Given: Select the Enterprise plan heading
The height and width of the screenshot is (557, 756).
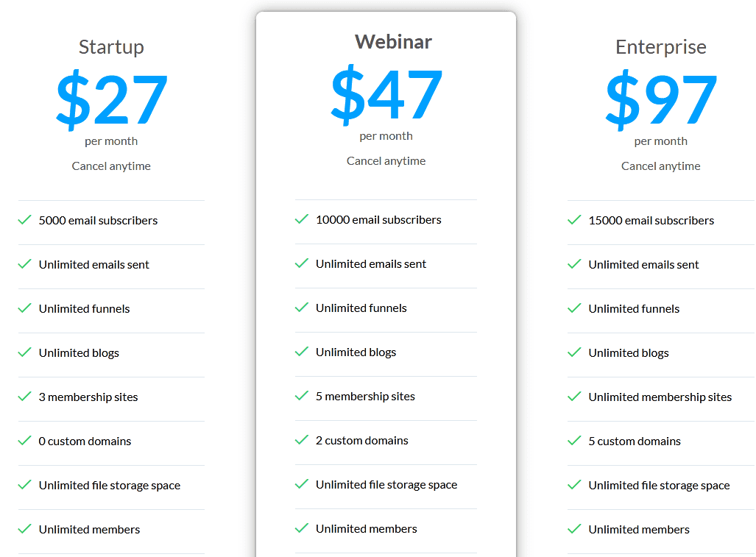Looking at the screenshot, I should [x=660, y=46].
